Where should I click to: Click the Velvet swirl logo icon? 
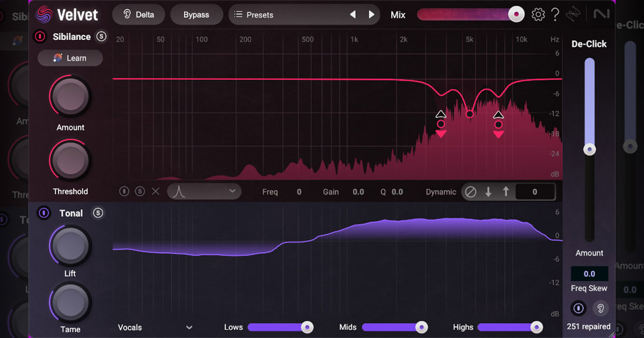coord(44,14)
